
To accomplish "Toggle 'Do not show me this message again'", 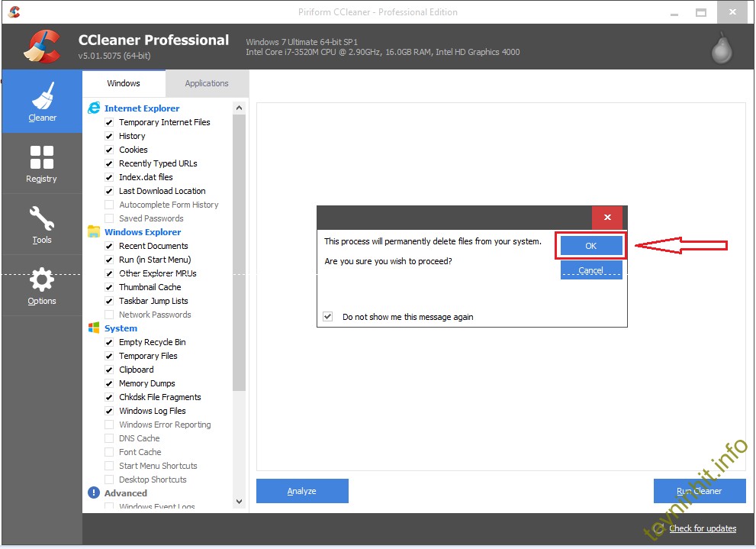I will [328, 317].
